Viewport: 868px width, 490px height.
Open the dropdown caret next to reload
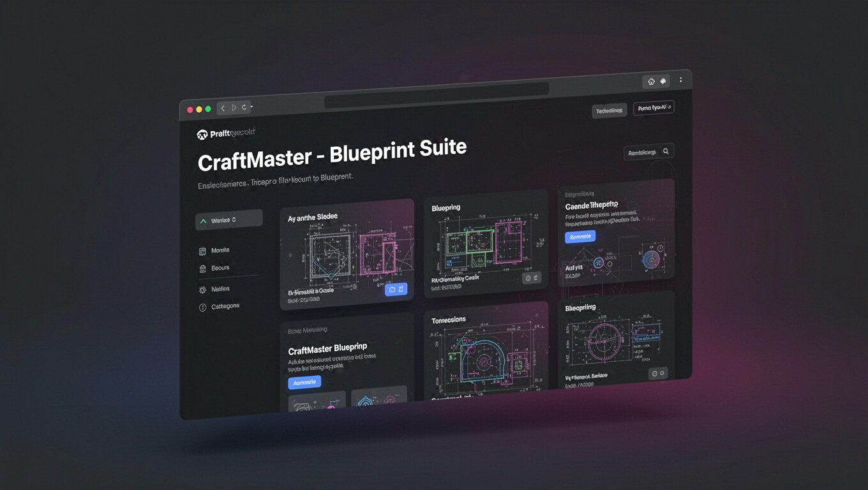point(252,107)
